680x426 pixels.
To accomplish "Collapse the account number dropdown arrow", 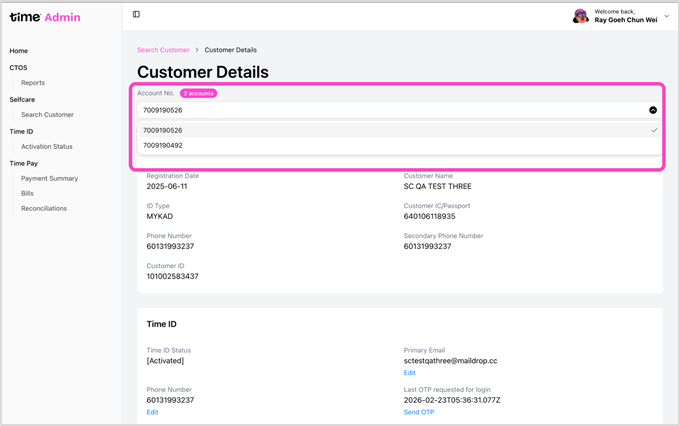I will pos(653,110).
